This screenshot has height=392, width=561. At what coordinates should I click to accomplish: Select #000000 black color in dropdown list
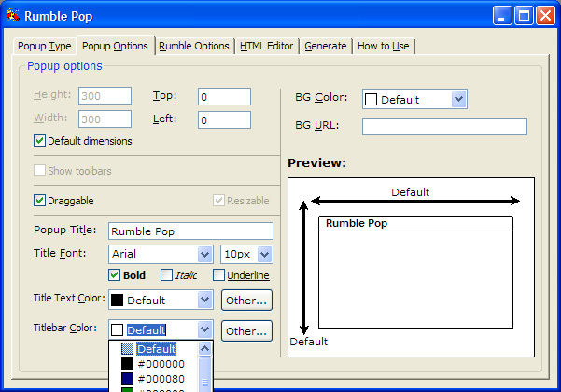(x=161, y=364)
